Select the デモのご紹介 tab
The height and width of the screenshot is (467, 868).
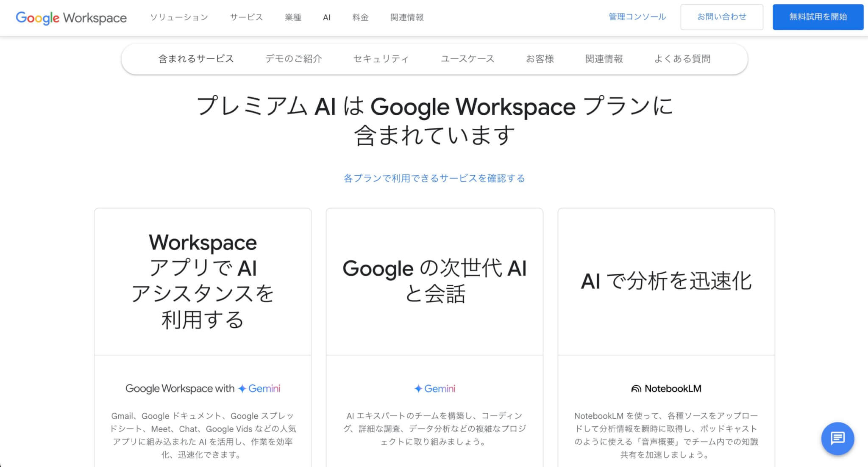[294, 59]
